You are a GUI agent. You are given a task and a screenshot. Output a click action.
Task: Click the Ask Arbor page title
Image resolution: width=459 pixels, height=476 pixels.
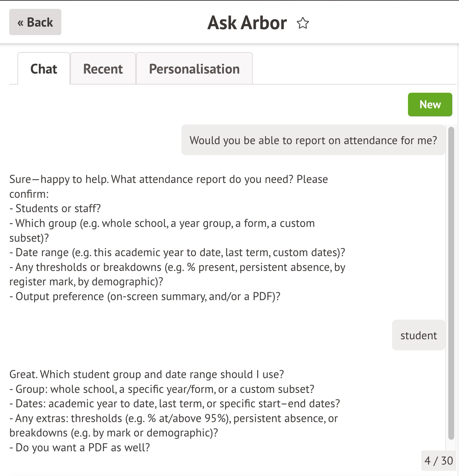point(247,23)
